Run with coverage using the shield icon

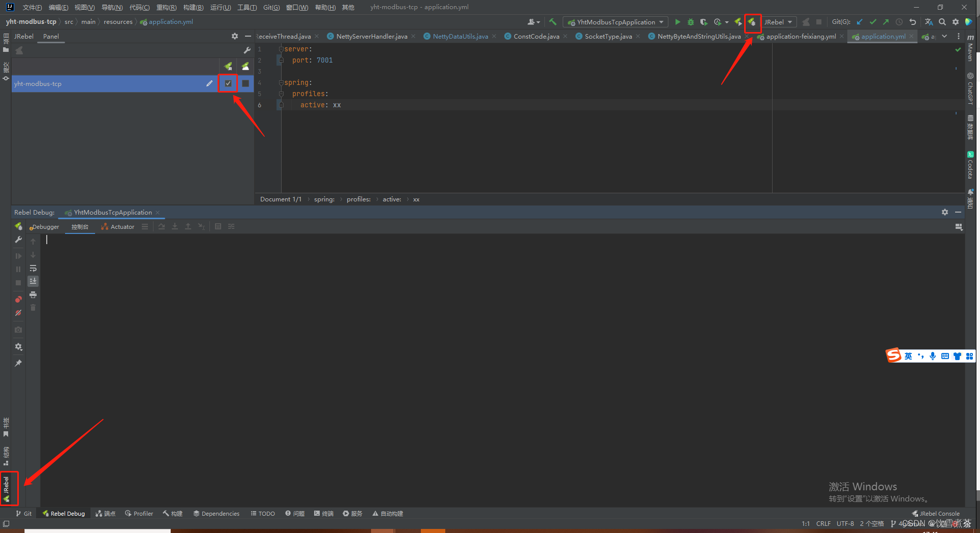tap(703, 22)
